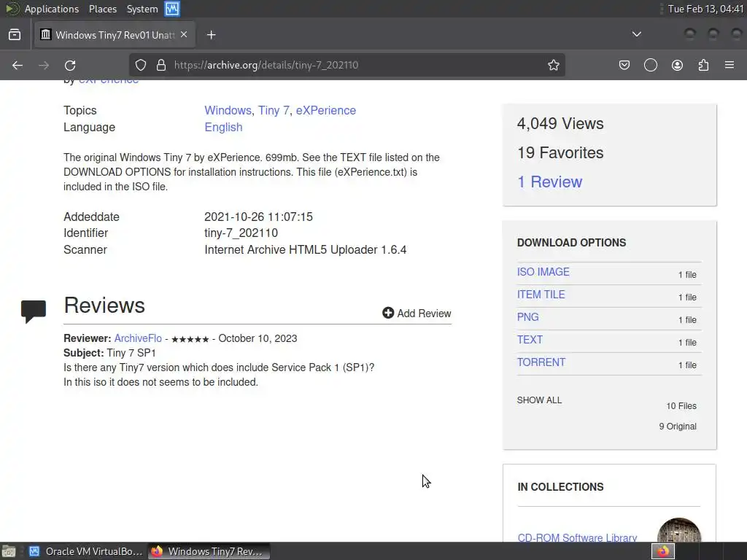Click the 4,049 Views statistic

click(560, 124)
